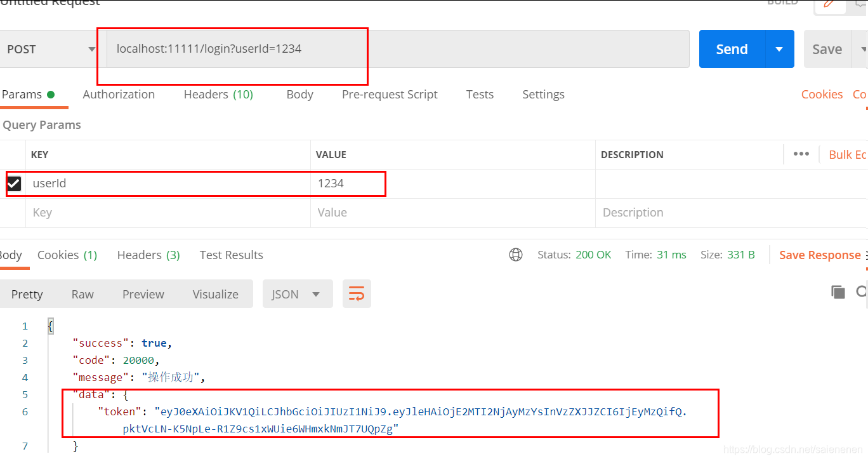The height and width of the screenshot is (461, 868).
Task: Open the POST method dropdown
Action: 52,49
